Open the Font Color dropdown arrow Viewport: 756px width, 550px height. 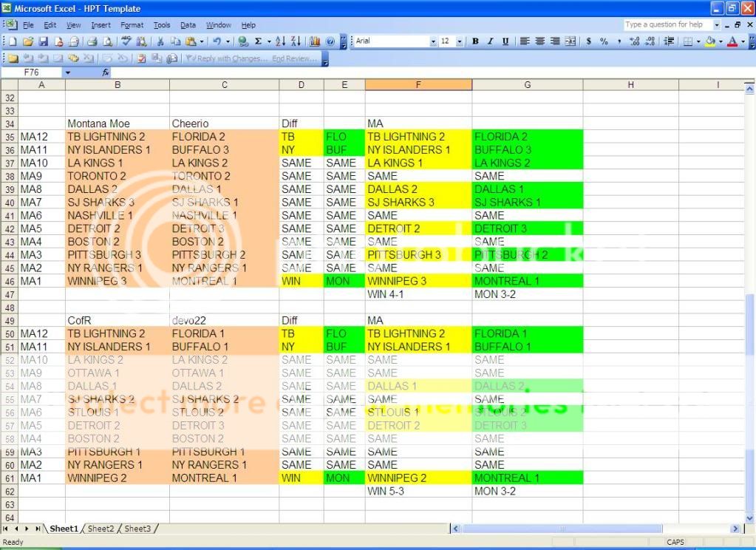tap(743, 41)
